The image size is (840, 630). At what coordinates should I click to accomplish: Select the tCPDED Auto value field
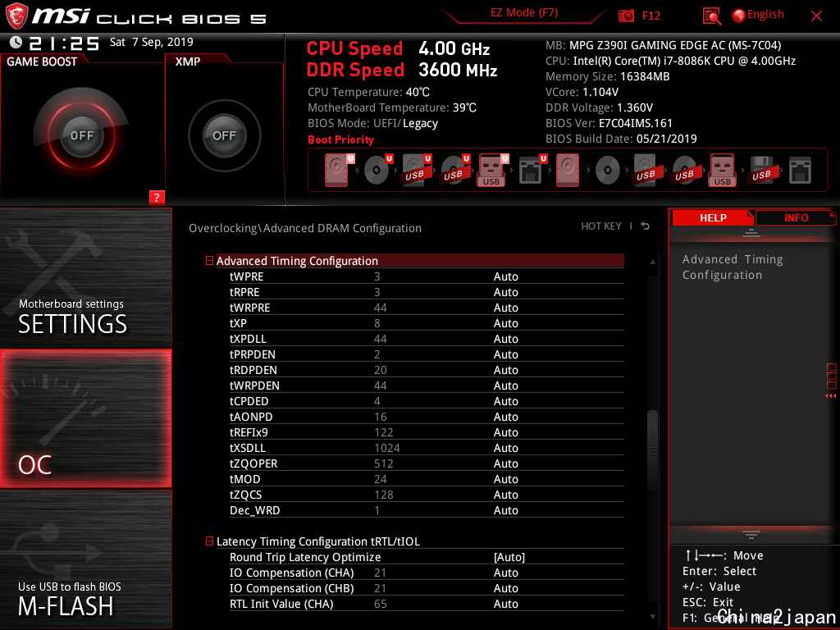[505, 400]
